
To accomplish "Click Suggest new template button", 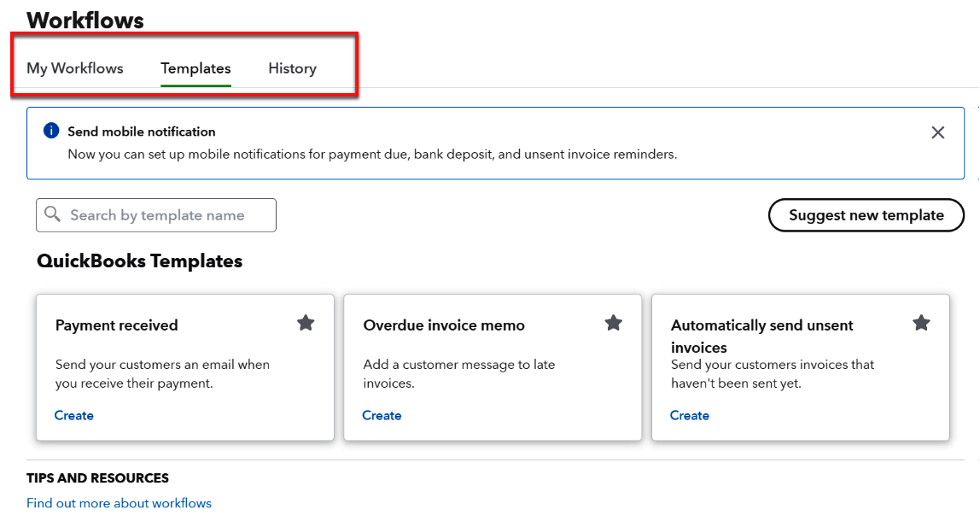I will (x=866, y=215).
